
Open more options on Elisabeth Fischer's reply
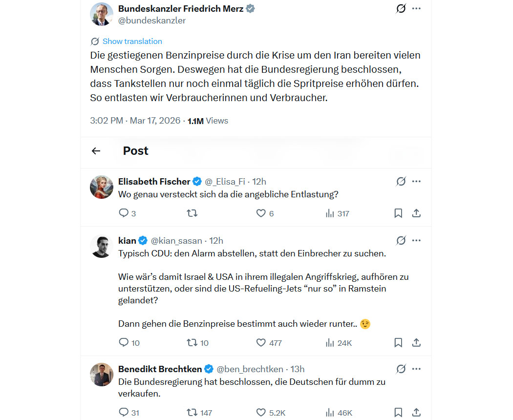[416, 182]
